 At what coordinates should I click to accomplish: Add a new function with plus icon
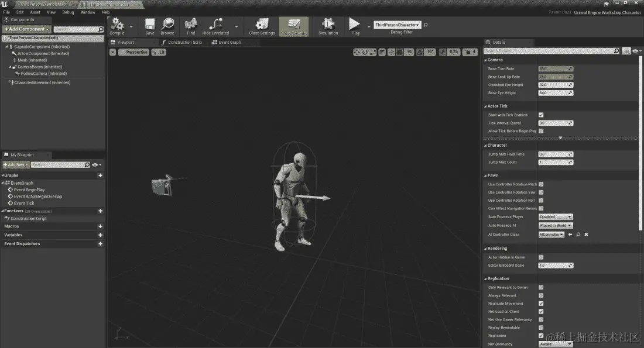pos(100,211)
